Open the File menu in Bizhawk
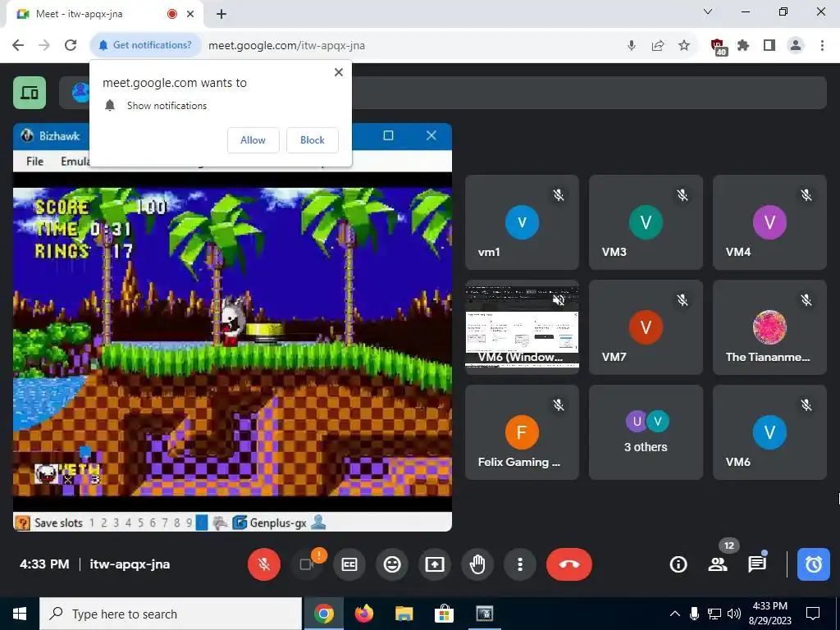Image resolution: width=840 pixels, height=630 pixels. click(x=34, y=161)
